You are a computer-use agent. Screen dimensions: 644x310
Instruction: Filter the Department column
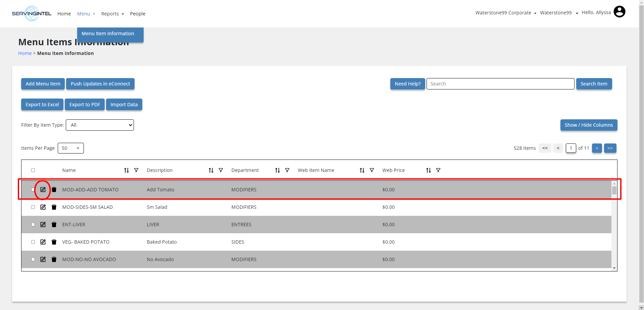coord(287,170)
